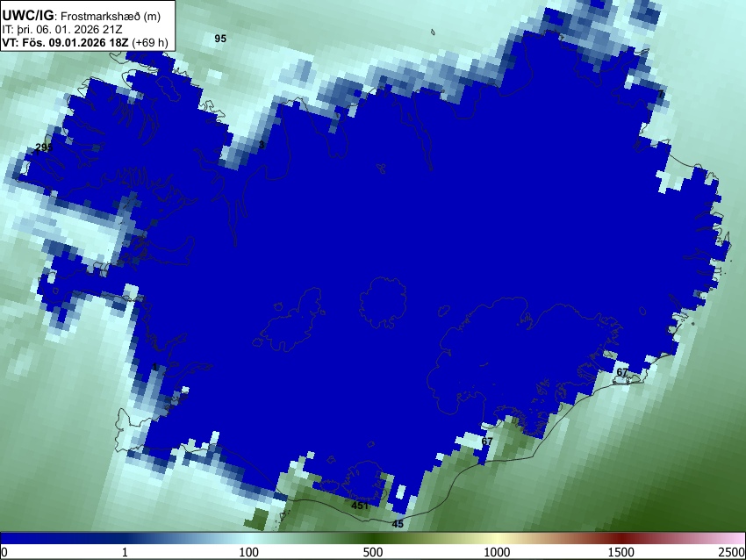This screenshot has width=746, height=560.
Task: Click the value 45 near southern tip
Action: 398,524
